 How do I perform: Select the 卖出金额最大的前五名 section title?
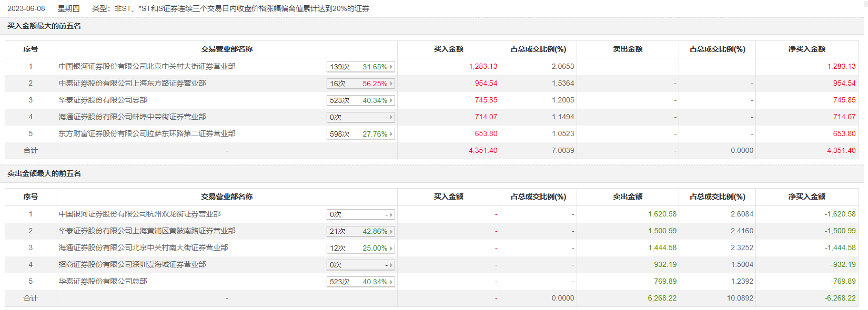[44, 173]
